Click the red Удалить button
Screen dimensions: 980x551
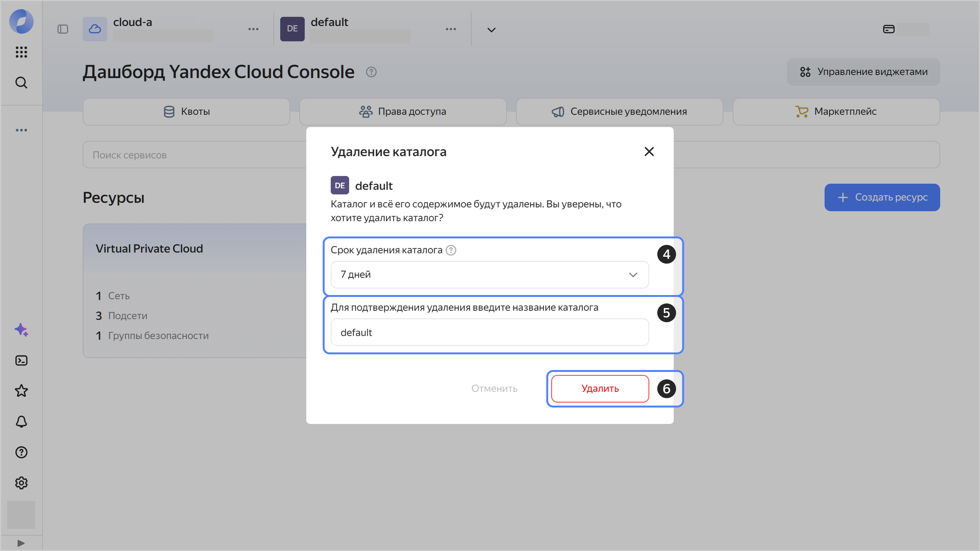point(600,389)
